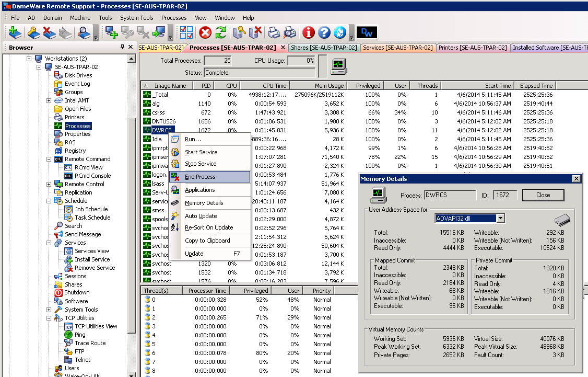Expand the Remote Control tree node
Image resolution: width=588 pixels, height=377 pixels.
click(x=49, y=184)
